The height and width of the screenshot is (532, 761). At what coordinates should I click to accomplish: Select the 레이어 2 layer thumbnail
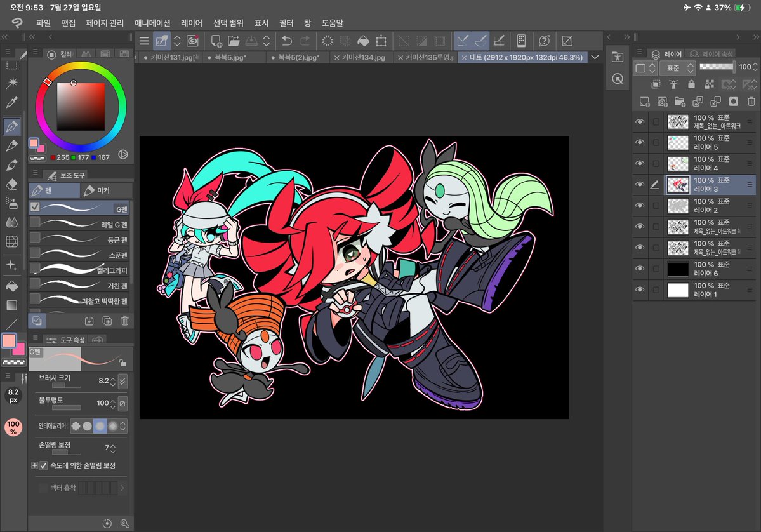coord(677,206)
